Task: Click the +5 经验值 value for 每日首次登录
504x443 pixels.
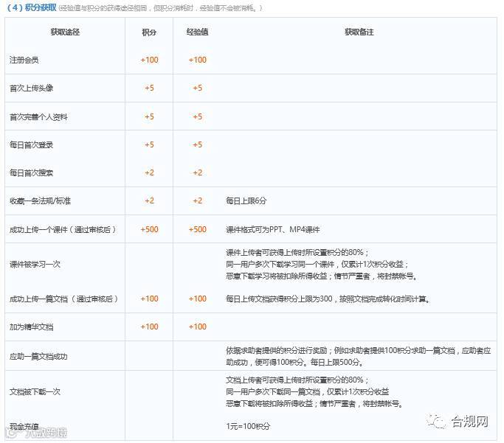Action: tap(197, 144)
